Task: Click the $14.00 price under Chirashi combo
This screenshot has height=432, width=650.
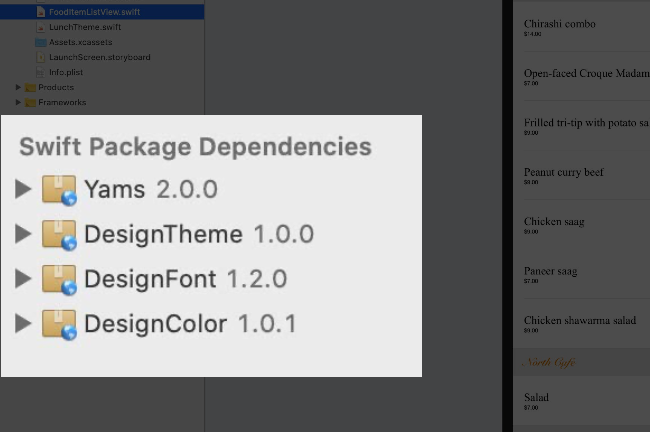Action: click(x=532, y=34)
